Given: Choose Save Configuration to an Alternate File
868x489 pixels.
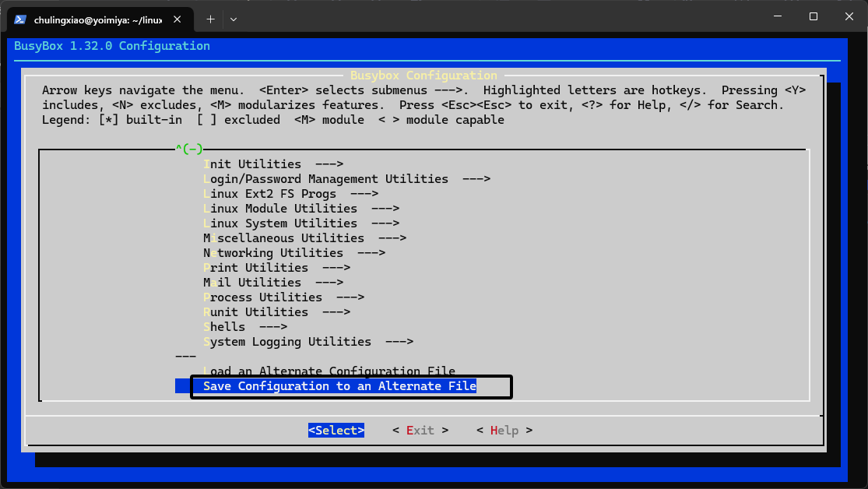Looking at the screenshot, I should point(339,386).
